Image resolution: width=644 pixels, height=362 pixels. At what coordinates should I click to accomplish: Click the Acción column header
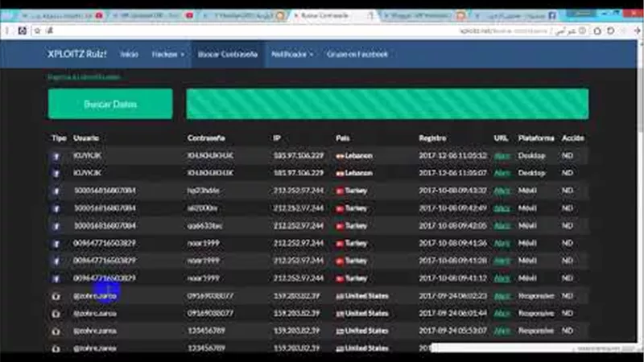[x=573, y=138]
